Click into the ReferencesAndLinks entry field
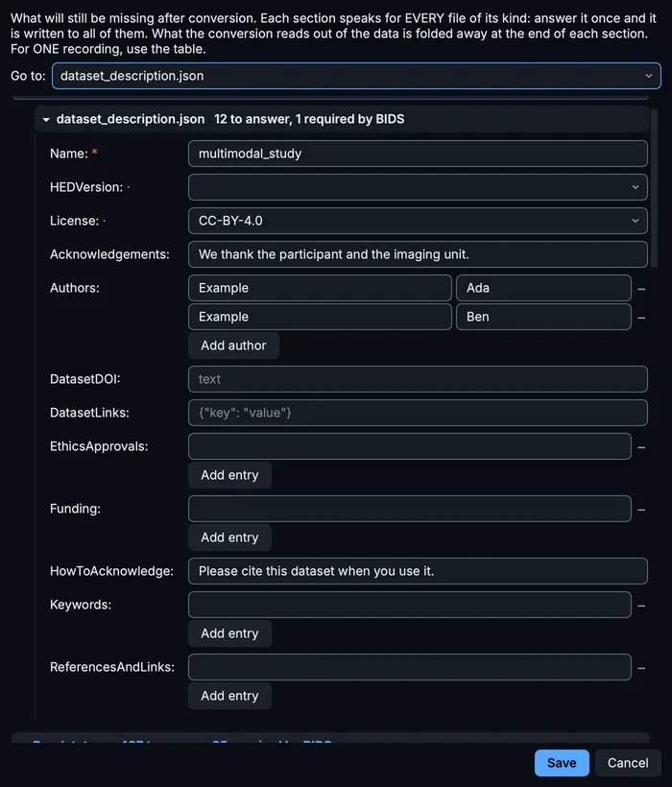 (410, 666)
